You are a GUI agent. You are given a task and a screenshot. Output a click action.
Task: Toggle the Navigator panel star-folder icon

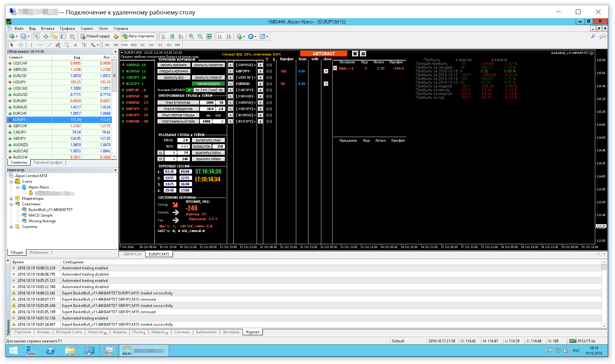click(55, 36)
